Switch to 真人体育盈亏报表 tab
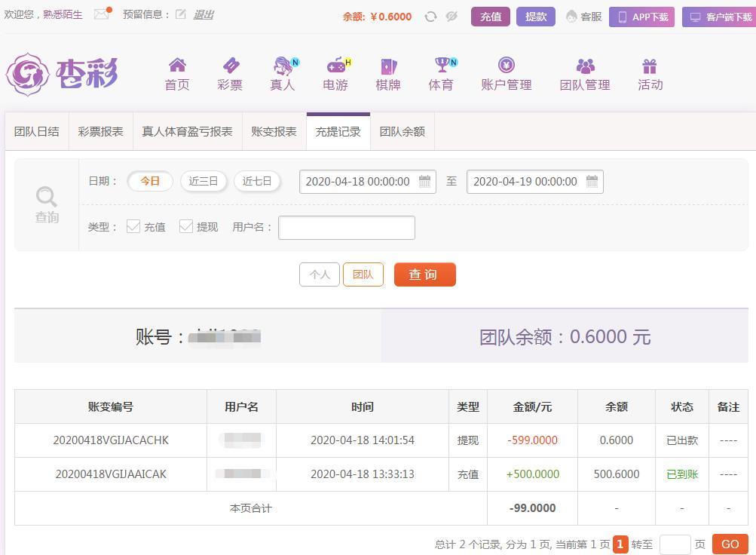This screenshot has height=555, width=756. pos(188,132)
